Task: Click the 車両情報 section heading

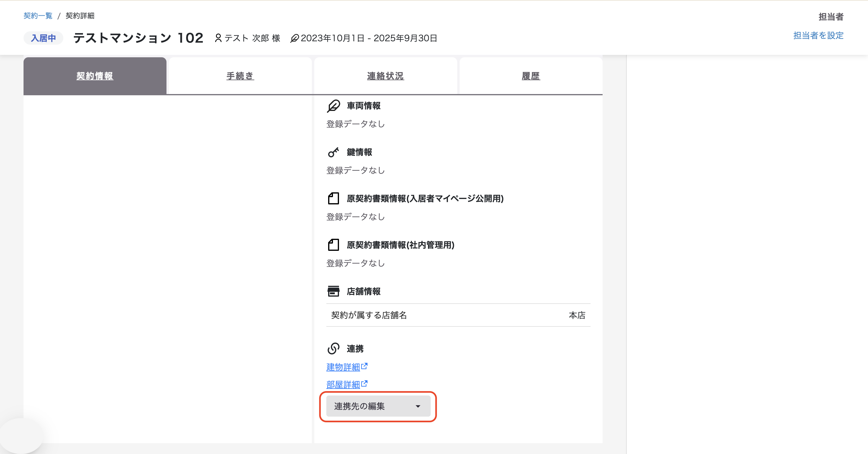Action: [363, 106]
